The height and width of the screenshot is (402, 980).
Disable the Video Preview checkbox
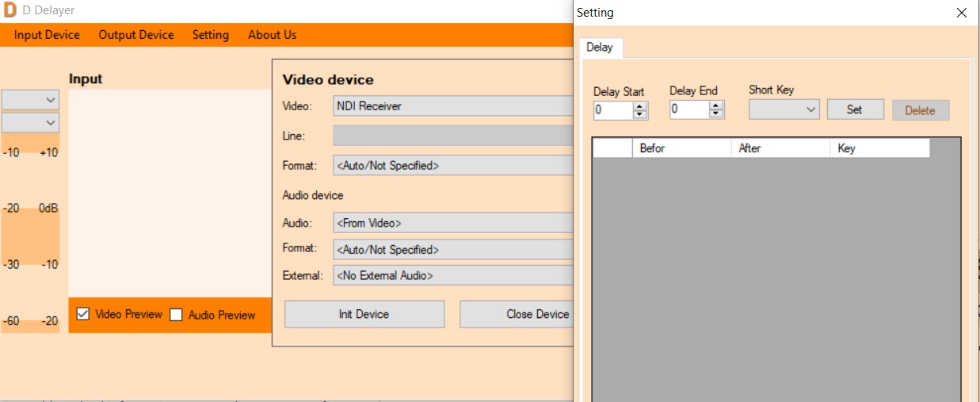click(83, 314)
